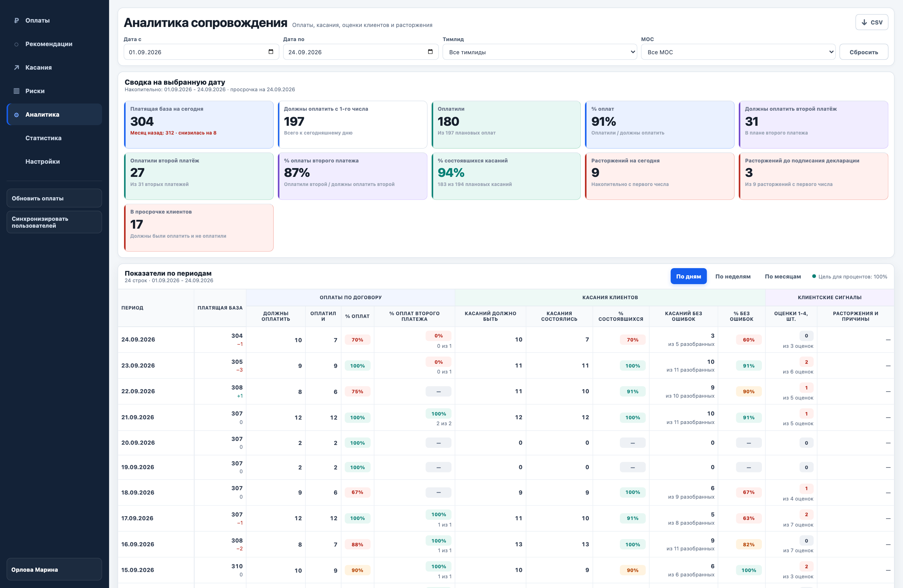
Task: Click the 21.09.2026 row date
Action: [138, 417]
